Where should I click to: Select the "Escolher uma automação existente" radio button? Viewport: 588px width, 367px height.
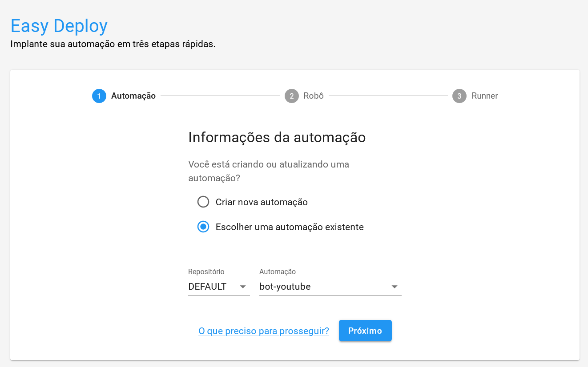203,227
